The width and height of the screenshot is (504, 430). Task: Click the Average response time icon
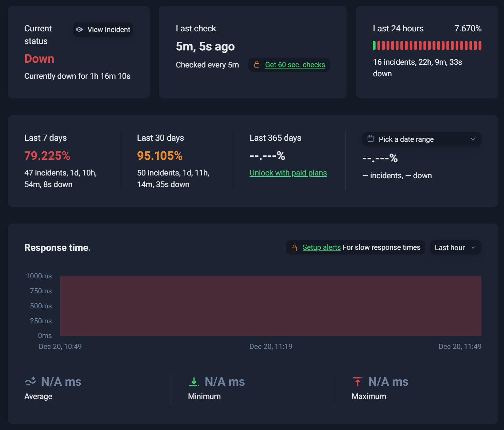[x=31, y=381]
